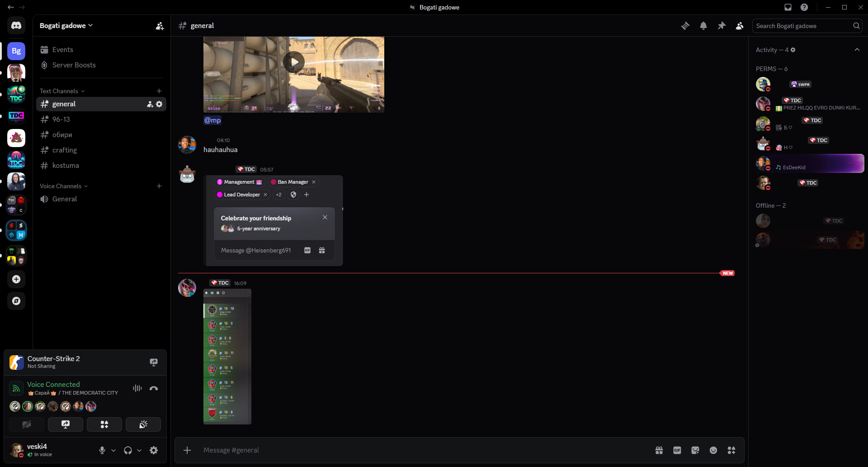
Task: Remove the Lead Developer role
Action: (x=265, y=195)
